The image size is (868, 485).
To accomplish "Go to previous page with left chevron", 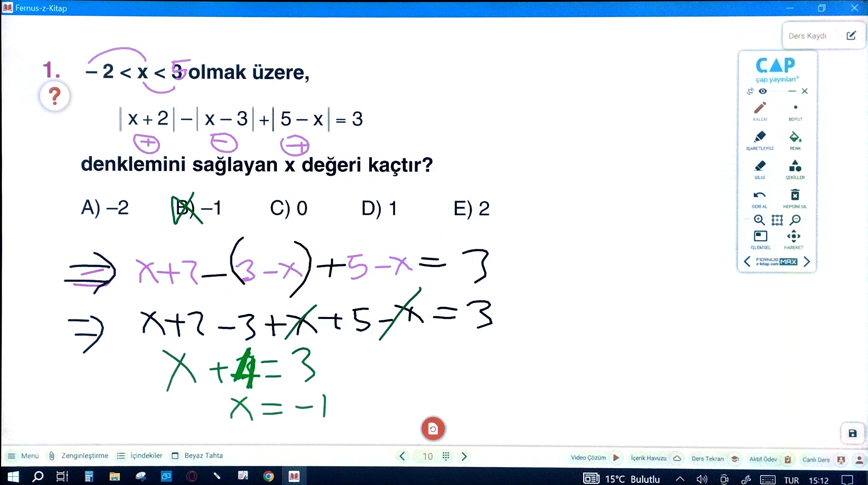I will [402, 456].
